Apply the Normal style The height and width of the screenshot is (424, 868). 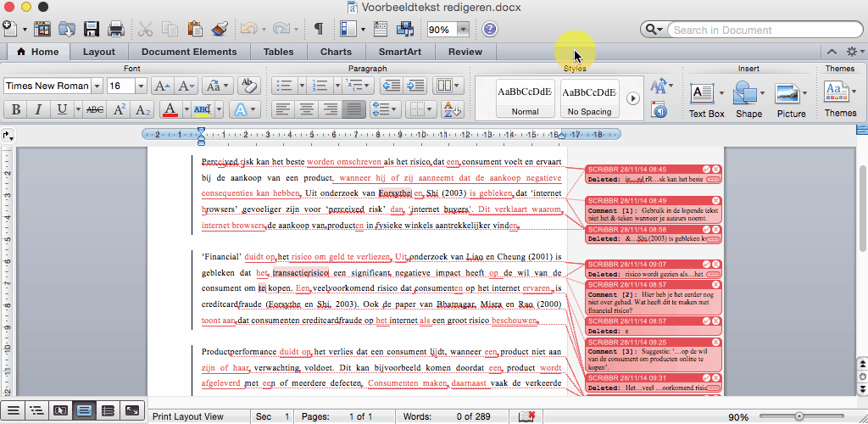(525, 98)
